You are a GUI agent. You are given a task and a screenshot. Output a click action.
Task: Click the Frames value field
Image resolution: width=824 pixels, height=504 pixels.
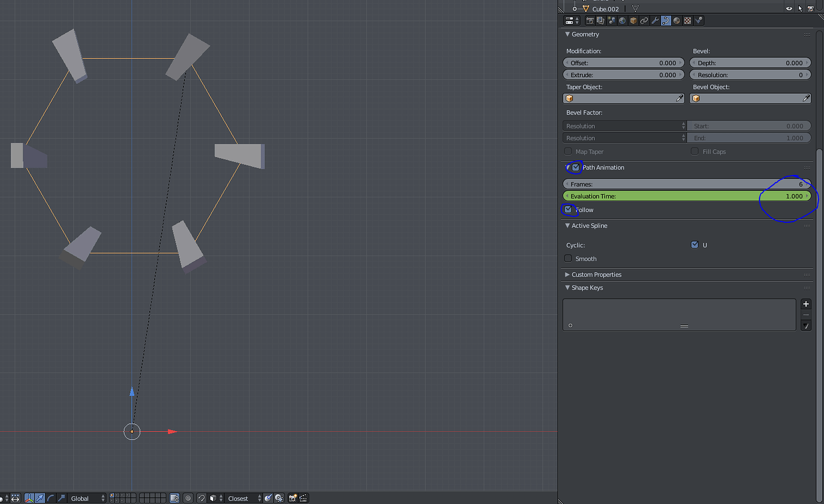[687, 184]
